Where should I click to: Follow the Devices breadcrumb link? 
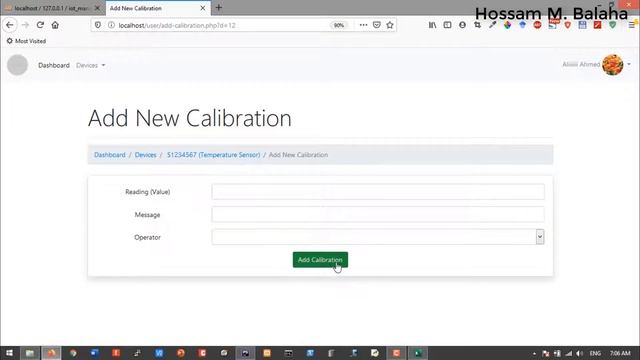click(x=146, y=155)
